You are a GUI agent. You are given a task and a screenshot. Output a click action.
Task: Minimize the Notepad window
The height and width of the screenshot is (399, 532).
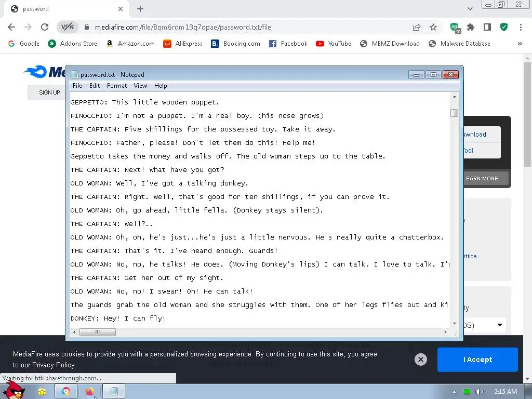416,75
